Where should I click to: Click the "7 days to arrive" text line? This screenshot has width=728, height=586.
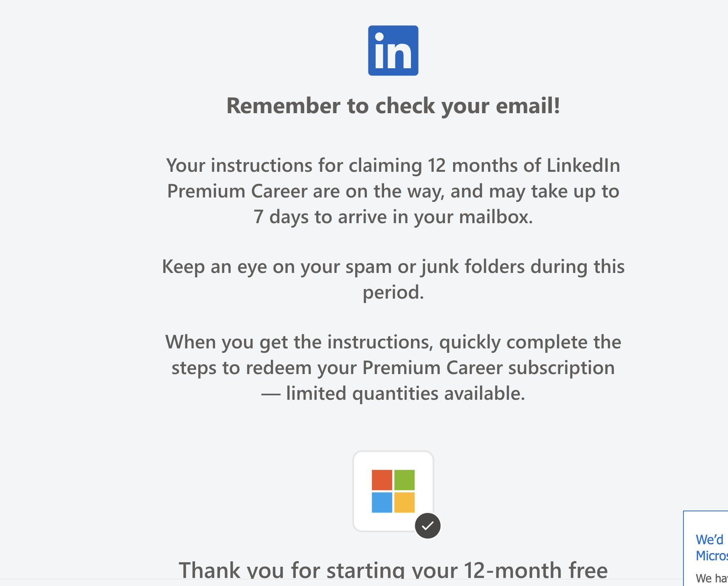coord(393,217)
